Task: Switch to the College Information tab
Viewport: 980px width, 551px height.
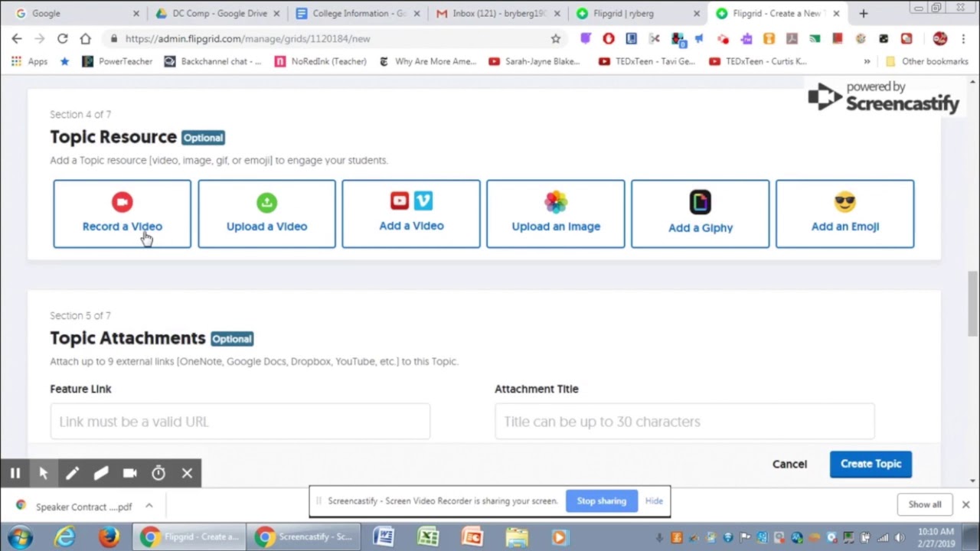Action: (x=358, y=14)
